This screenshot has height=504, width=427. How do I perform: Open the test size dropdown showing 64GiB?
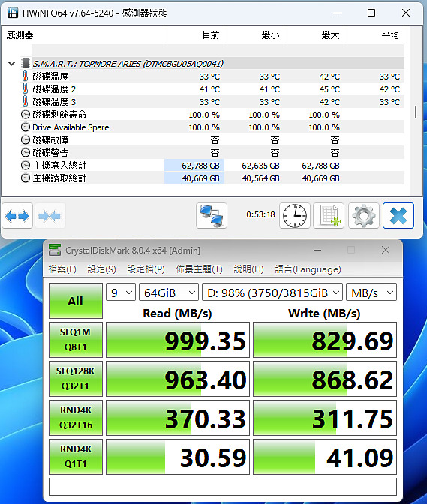click(x=169, y=292)
